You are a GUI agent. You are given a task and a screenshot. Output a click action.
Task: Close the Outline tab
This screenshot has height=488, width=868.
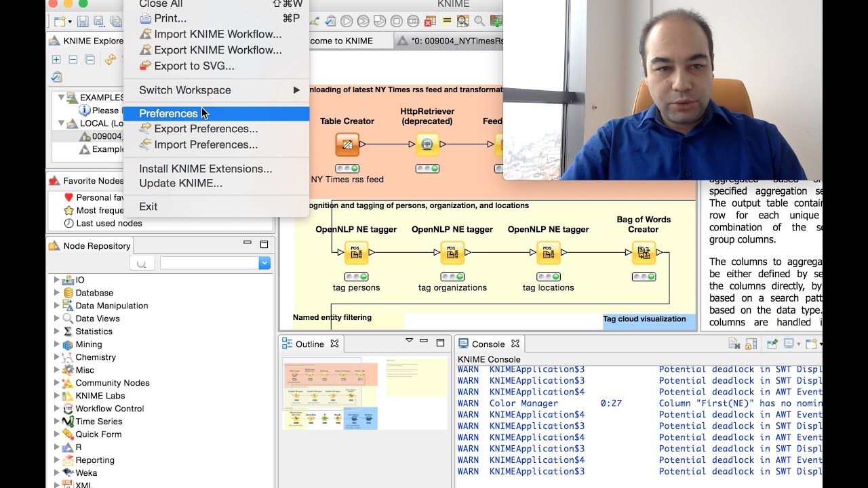tap(334, 344)
